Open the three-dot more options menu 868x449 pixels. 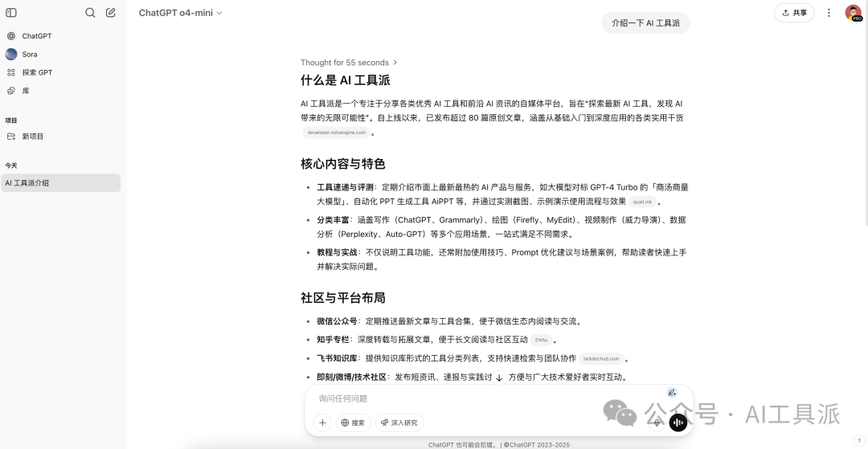click(829, 13)
